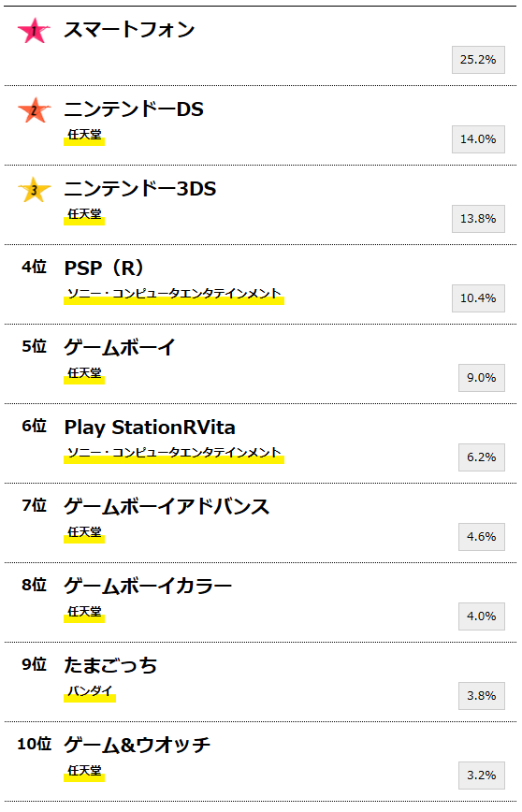Click ソニー maker label under PSP（R）
Image resolution: width=522 pixels, height=812 pixels.
click(174, 295)
